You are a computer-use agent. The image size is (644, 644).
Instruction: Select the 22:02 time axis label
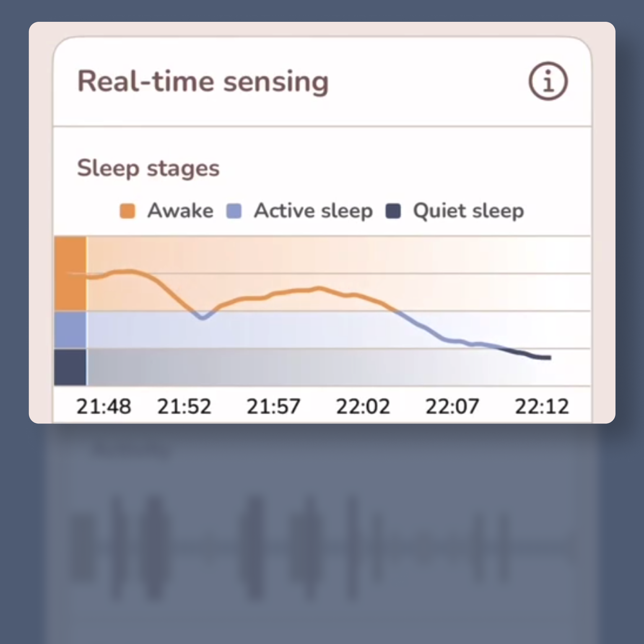point(363,406)
